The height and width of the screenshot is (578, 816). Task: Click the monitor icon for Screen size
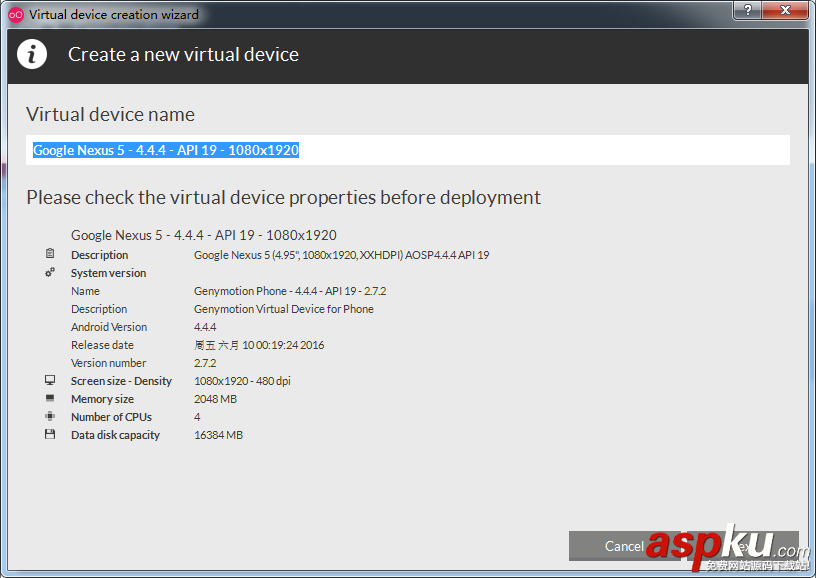click(x=50, y=381)
